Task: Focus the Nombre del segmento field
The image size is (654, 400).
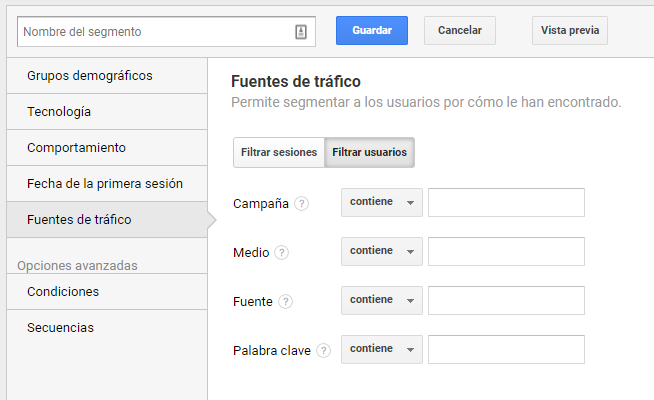Action: tap(166, 32)
